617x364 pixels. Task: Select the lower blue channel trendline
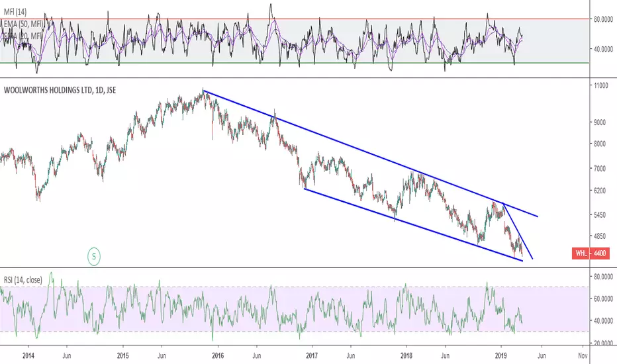tap(413, 225)
